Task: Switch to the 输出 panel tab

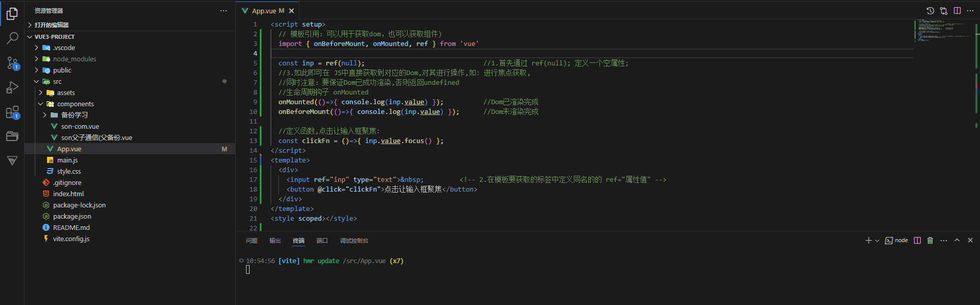Action: (x=275, y=241)
